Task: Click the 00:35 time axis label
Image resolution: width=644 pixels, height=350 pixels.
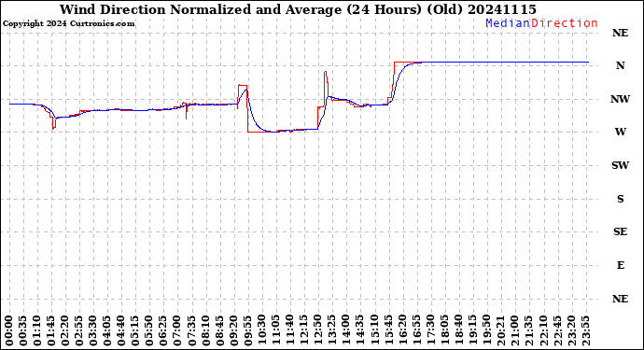Action: 23,331
